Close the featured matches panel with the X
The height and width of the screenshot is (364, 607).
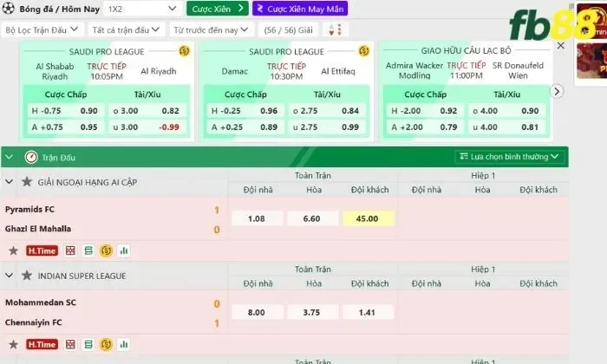(561, 46)
